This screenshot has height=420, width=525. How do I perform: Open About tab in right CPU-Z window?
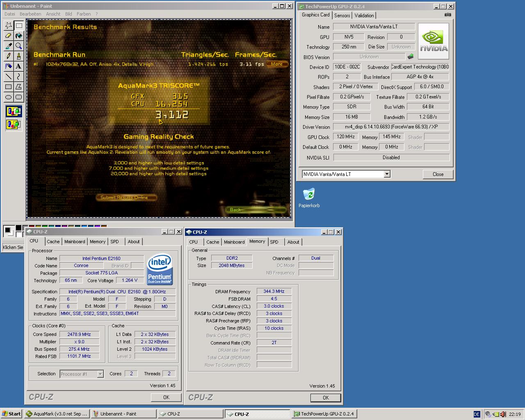[x=293, y=242]
